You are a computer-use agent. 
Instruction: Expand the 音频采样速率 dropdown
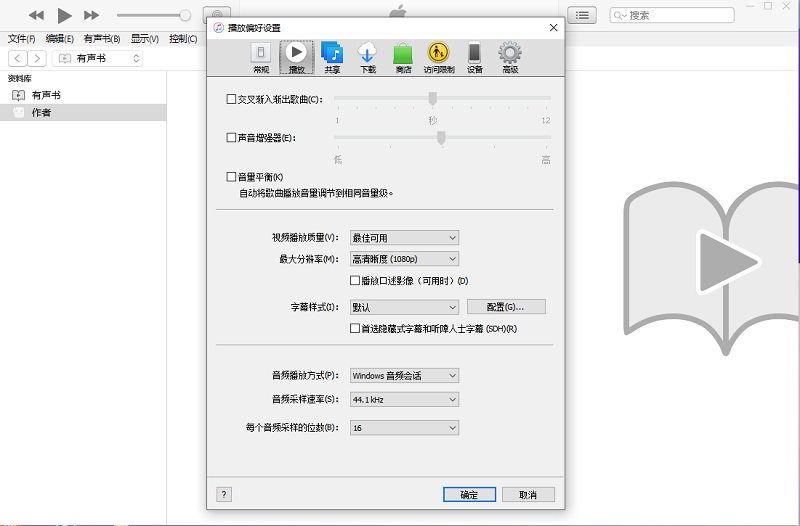click(404, 399)
